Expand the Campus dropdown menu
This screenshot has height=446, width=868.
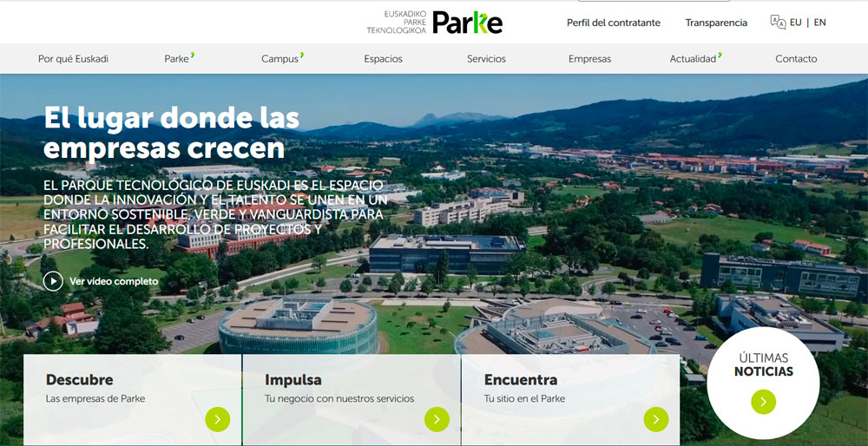coord(282,59)
